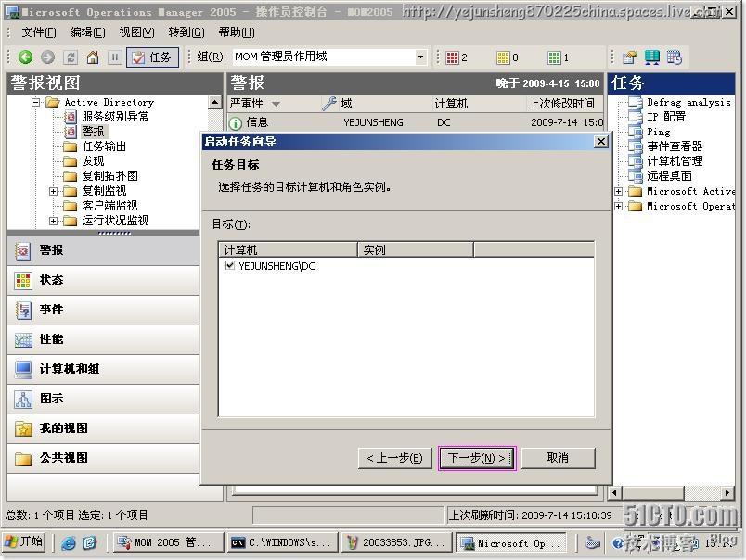This screenshot has width=746, height=560.
Task: Click the 计算机 column header in wizard
Action: 288,250
